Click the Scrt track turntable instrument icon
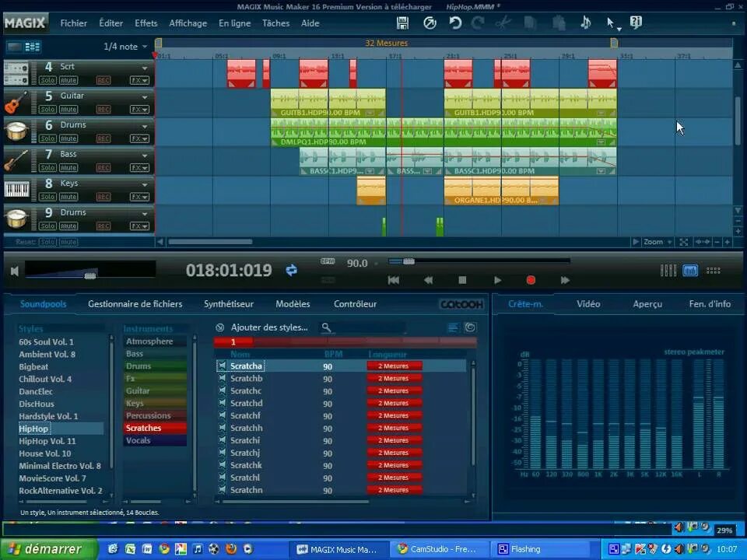 click(x=16, y=74)
